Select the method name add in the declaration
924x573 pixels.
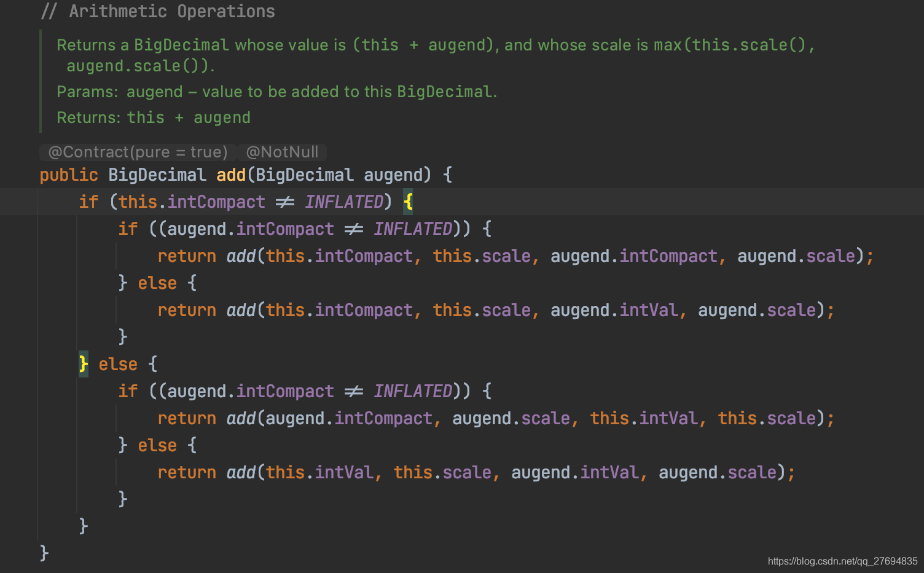[x=230, y=175]
